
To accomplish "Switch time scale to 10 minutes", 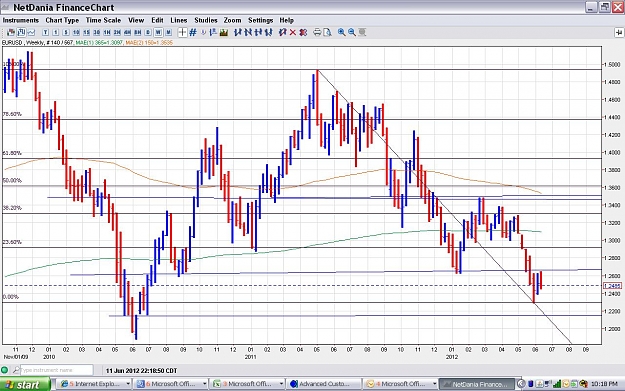I will (76, 32).
